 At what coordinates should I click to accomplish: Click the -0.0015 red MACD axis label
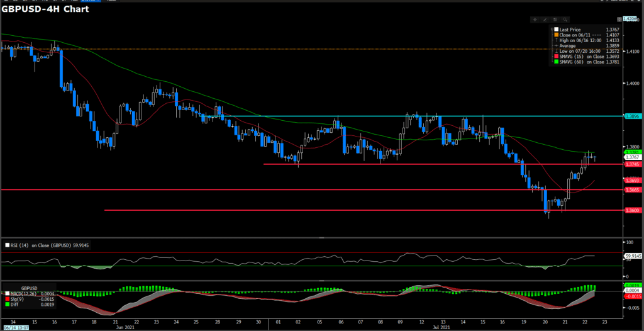pos(631,296)
